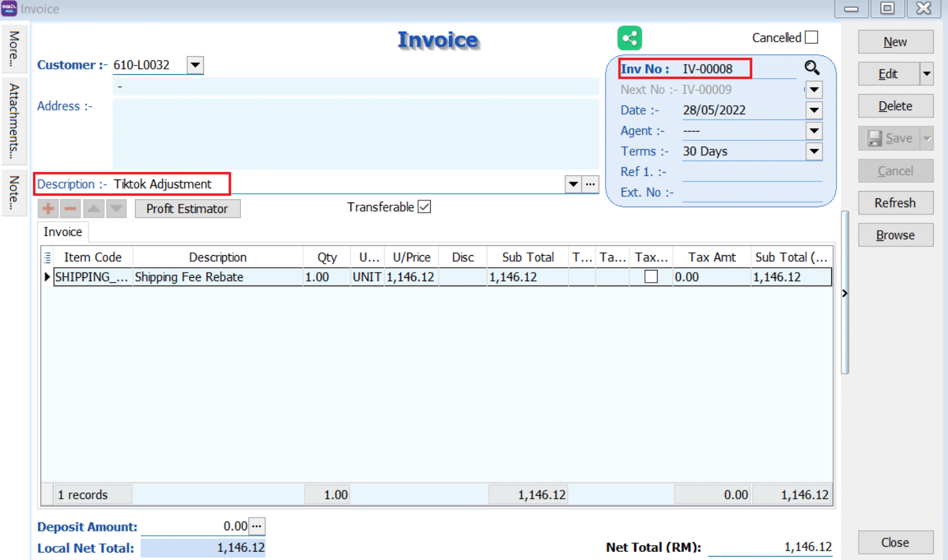This screenshot has width=948, height=560.
Task: Open Description ellipsis button
Action: click(591, 184)
